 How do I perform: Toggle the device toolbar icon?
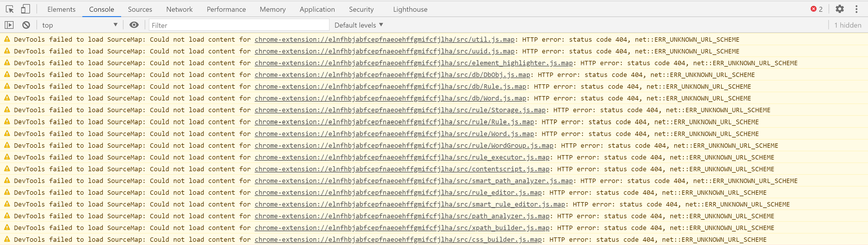click(25, 9)
